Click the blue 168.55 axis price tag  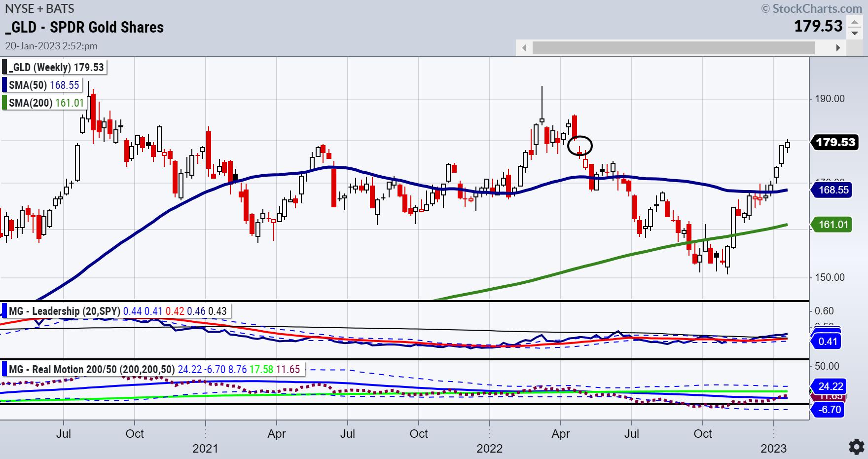click(x=833, y=190)
